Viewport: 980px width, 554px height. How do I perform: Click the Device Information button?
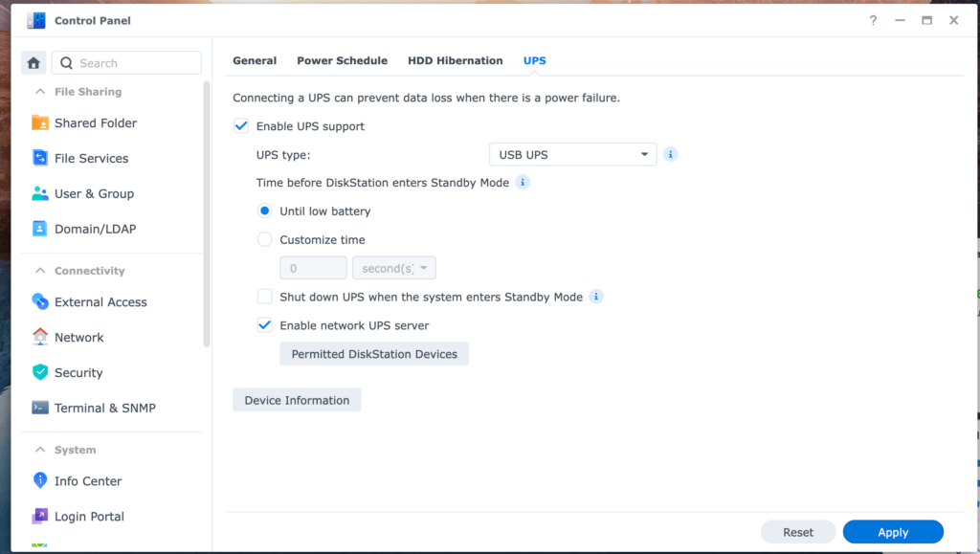297,400
